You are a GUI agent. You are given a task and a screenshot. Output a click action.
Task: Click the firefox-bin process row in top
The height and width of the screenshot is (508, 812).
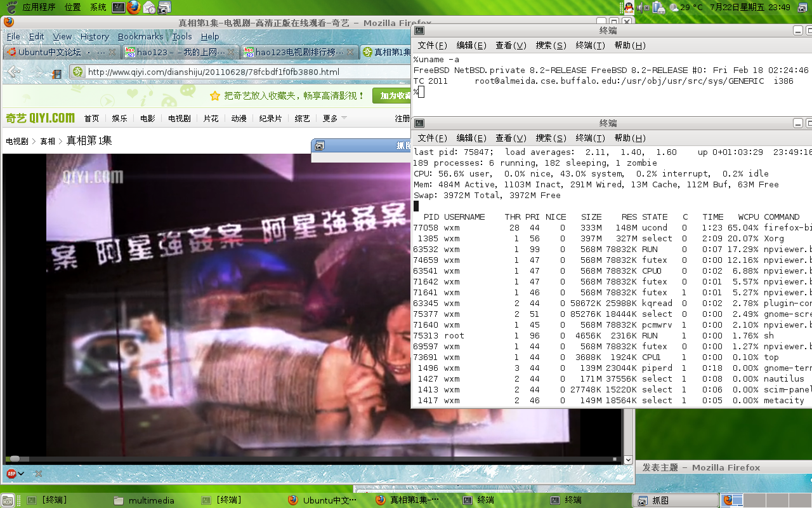(612, 227)
